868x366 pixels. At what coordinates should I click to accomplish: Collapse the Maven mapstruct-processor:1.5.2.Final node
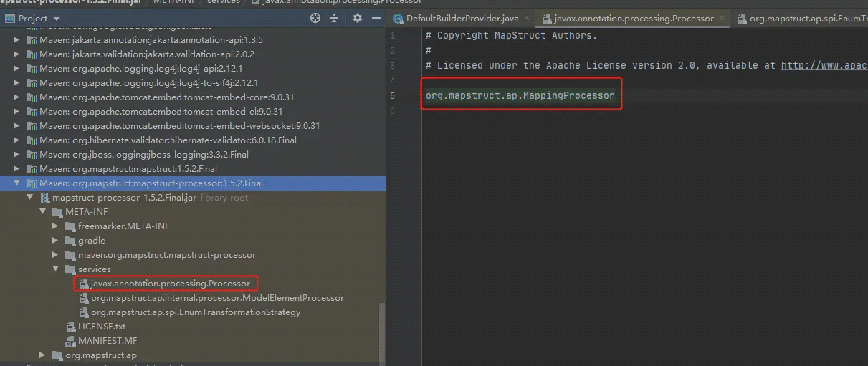[x=16, y=183]
